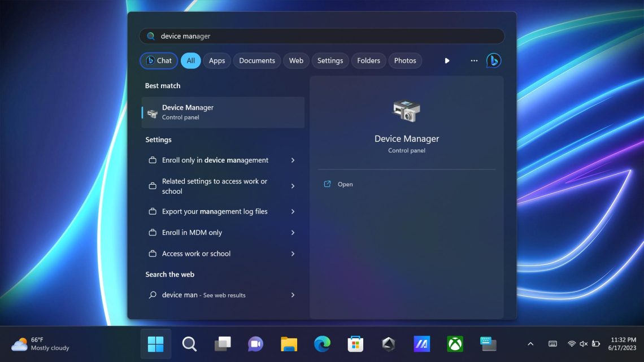The width and height of the screenshot is (644, 362).
Task: Launch Teams Chat from taskbar
Action: [255, 344]
